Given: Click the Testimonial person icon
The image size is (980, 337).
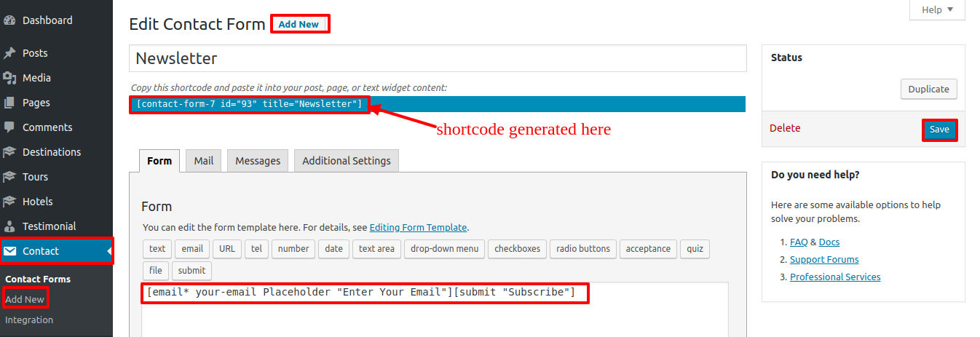Looking at the screenshot, I should 9,226.
